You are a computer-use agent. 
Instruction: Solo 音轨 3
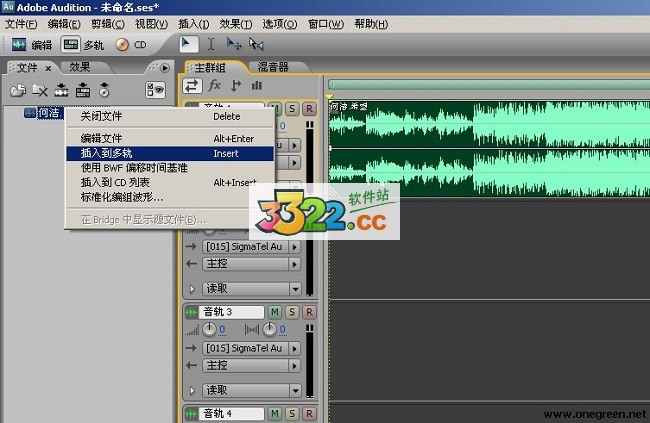[x=292, y=312]
